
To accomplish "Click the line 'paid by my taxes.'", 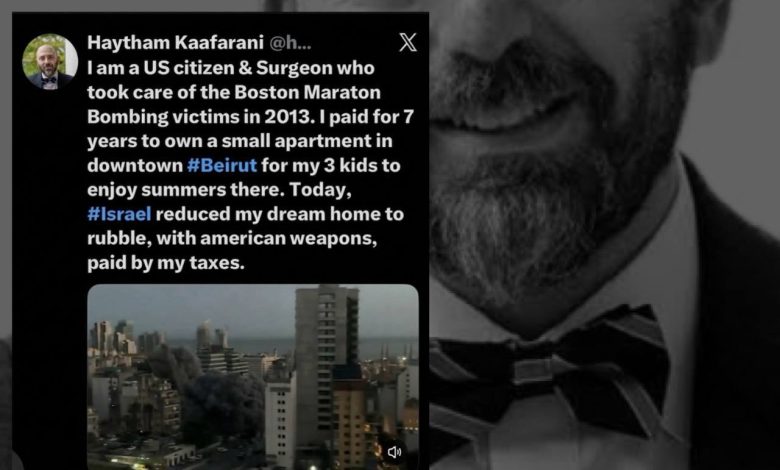I will [166, 263].
